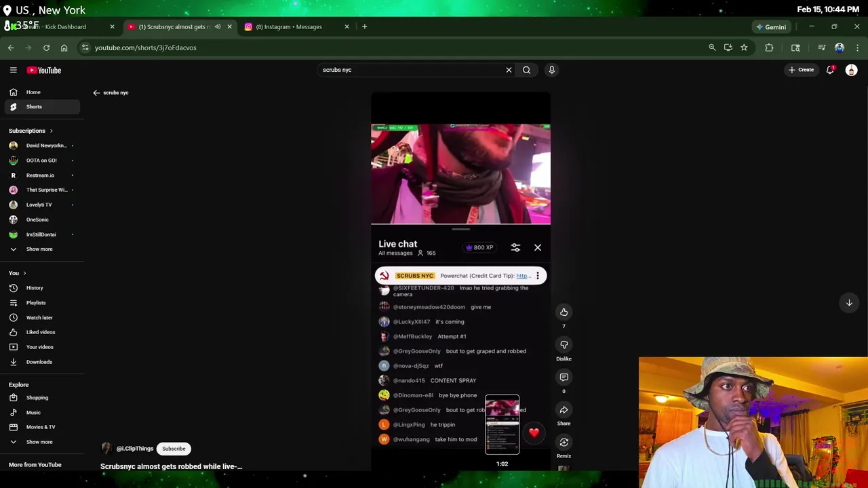Open the ImStillDontai channel
868x488 pixels.
41,235
